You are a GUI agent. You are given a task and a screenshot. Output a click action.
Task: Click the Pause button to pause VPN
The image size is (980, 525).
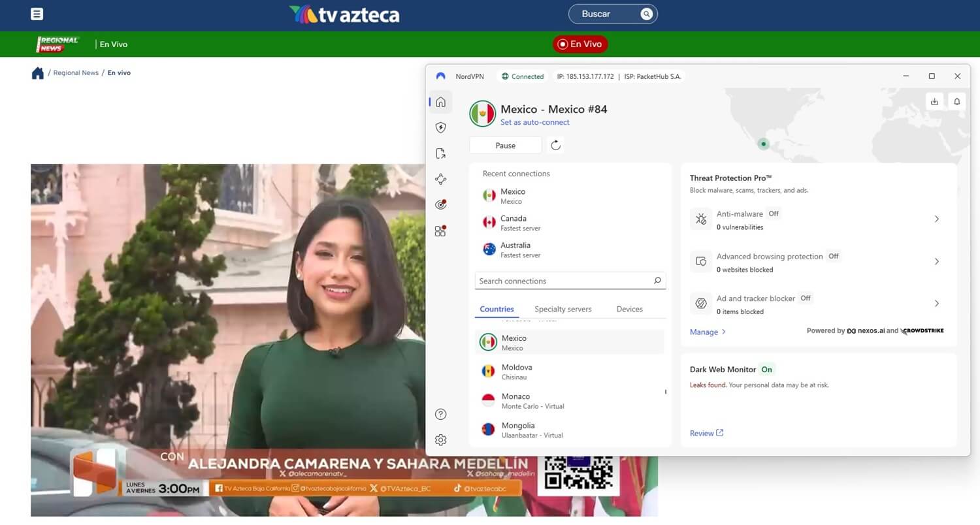(504, 145)
